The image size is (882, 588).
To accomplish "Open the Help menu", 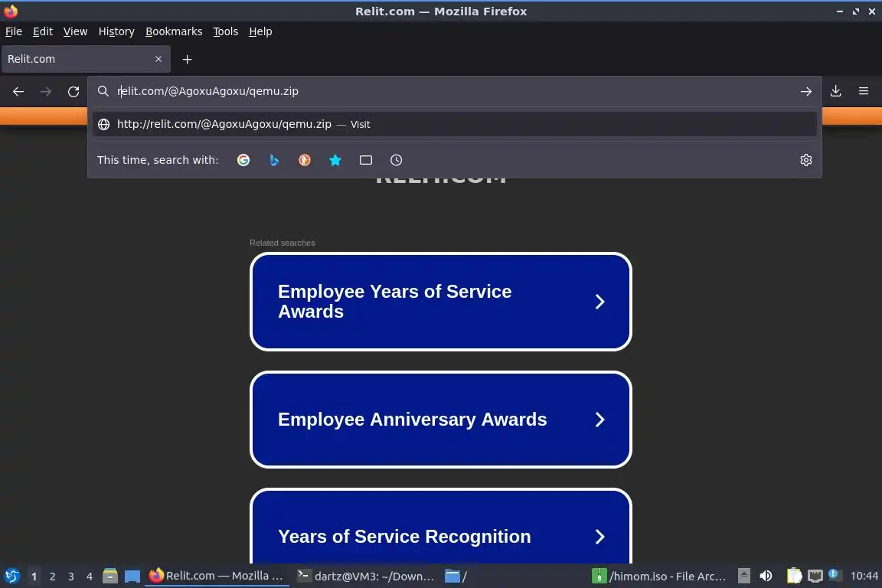I will 260,31.
